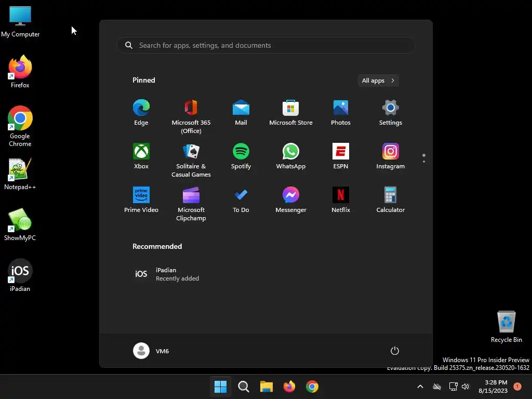Select the Firefox desktop shortcut
The height and width of the screenshot is (399, 532).
pyautogui.click(x=20, y=72)
